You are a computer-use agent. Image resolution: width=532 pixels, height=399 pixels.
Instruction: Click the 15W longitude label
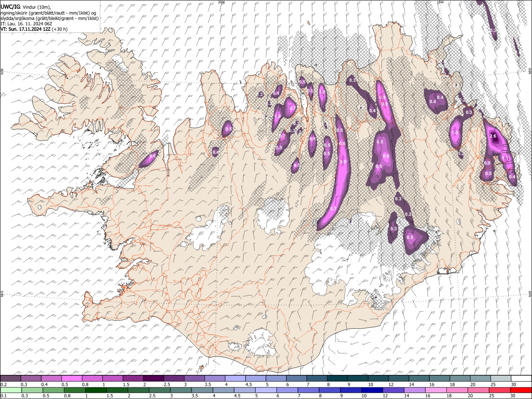pyautogui.click(x=440, y=2)
